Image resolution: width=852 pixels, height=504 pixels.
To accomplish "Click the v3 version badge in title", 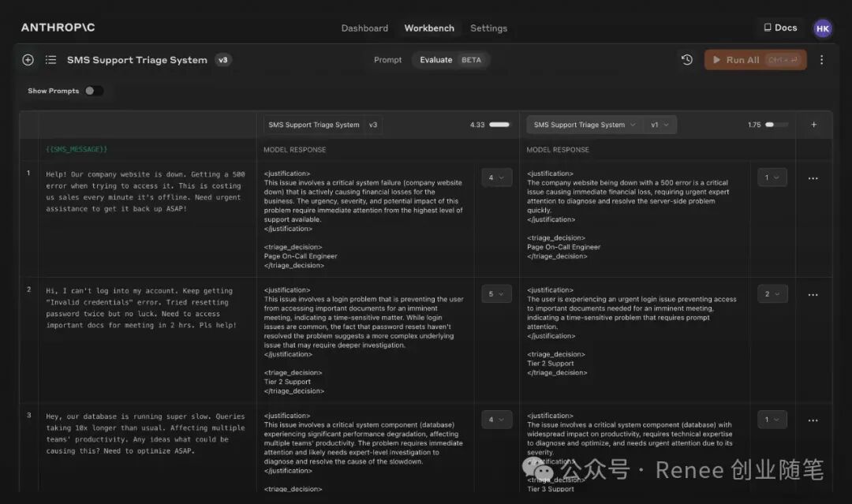I will click(222, 60).
